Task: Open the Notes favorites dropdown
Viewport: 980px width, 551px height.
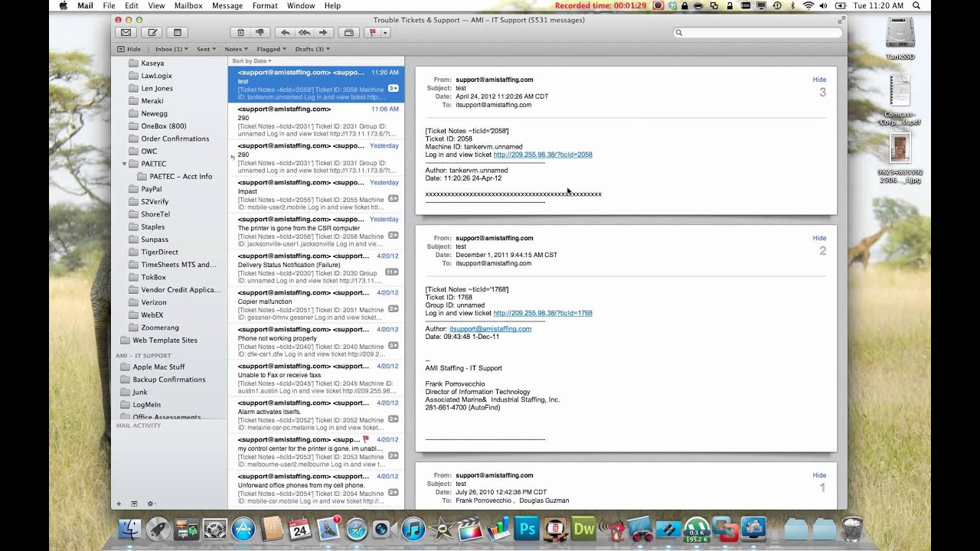Action: coord(236,49)
